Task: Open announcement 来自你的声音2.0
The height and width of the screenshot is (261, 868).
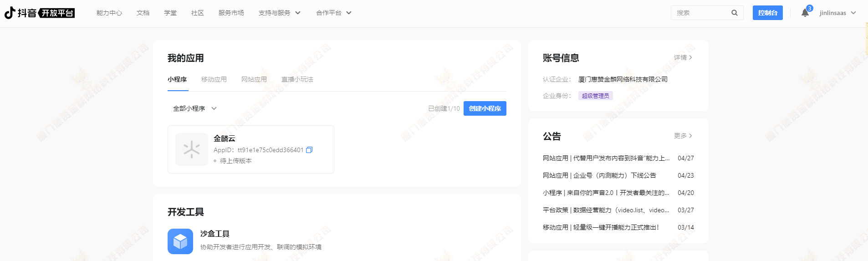Action: pyautogui.click(x=606, y=193)
